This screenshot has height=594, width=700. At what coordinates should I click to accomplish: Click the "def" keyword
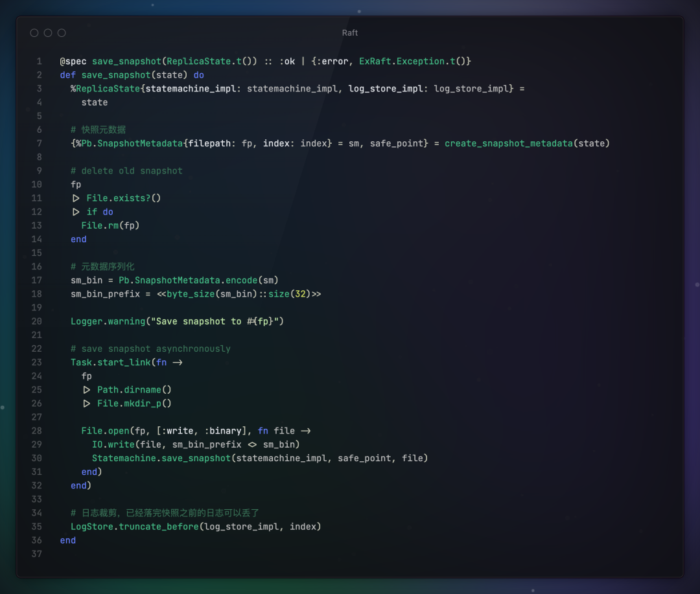pos(68,75)
